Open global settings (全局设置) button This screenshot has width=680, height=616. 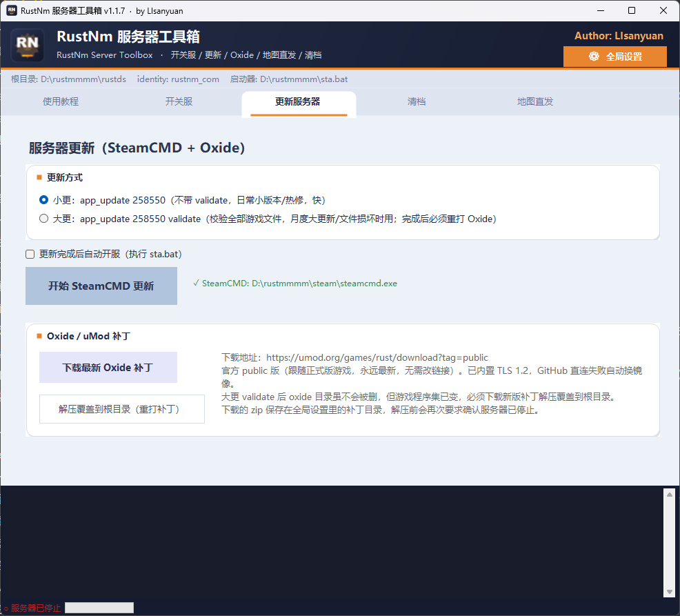(x=614, y=57)
